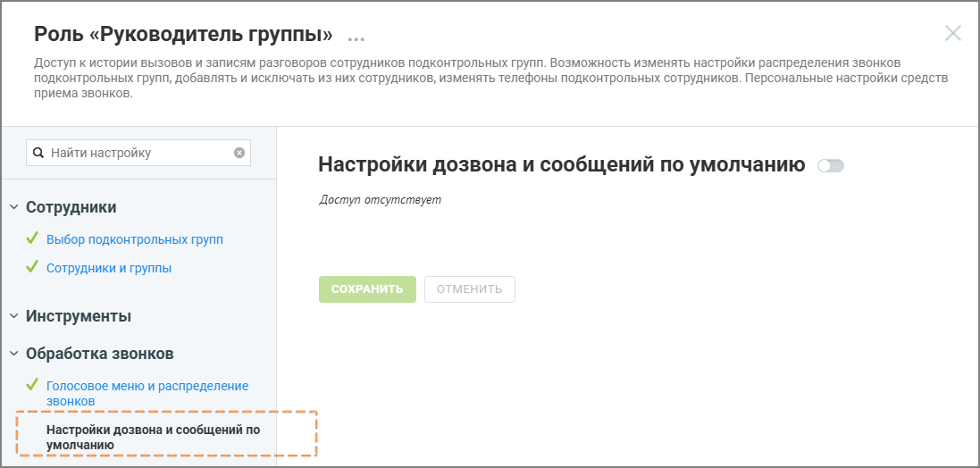Click the role description paragraph
Viewport: 980px width, 468px height.
tap(491, 79)
